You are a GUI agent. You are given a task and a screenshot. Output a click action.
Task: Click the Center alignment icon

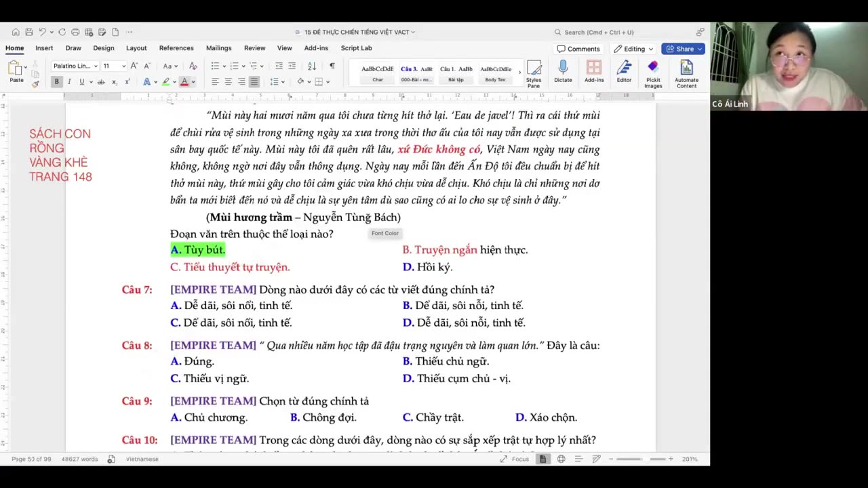[228, 81]
